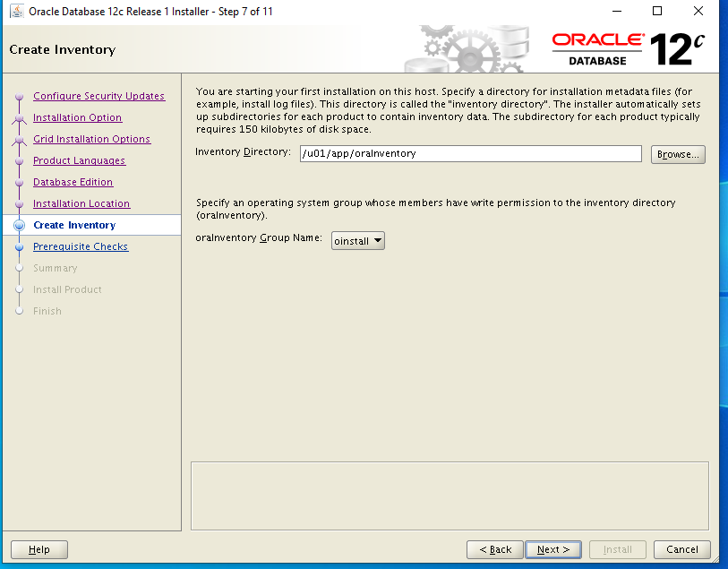Maximize the installer window
The width and height of the screenshot is (728, 569).
click(657, 11)
